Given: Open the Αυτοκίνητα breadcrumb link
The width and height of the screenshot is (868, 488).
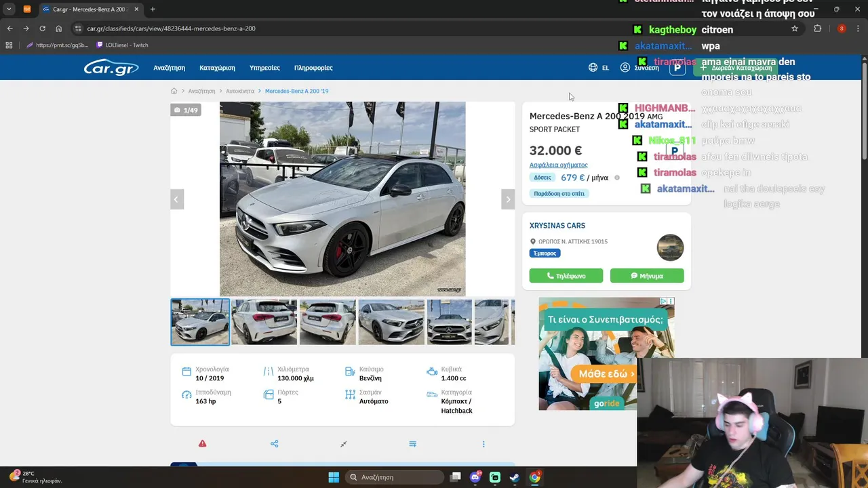Looking at the screenshot, I should [x=240, y=91].
